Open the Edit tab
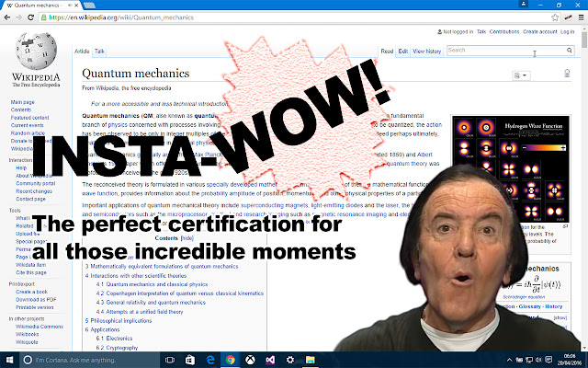Image resolution: width=588 pixels, height=368 pixels. point(403,52)
